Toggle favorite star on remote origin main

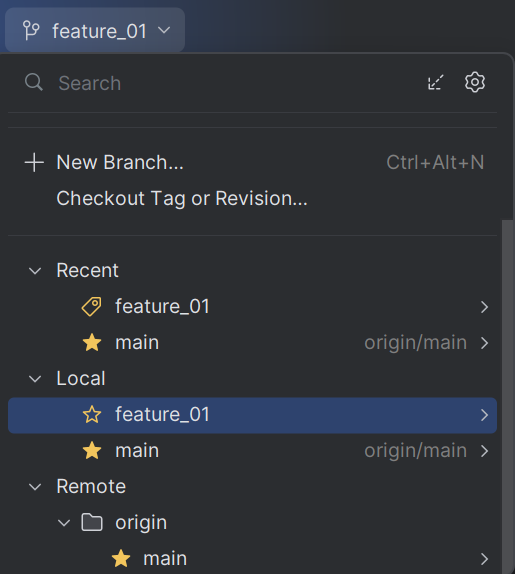tap(121, 559)
